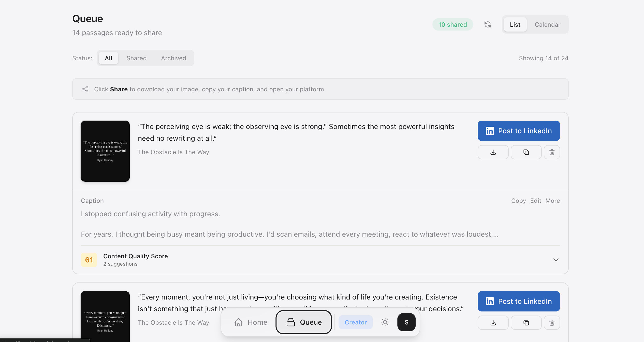The image size is (644, 342).
Task: Open the S profile avatar menu
Action: pyautogui.click(x=406, y=322)
